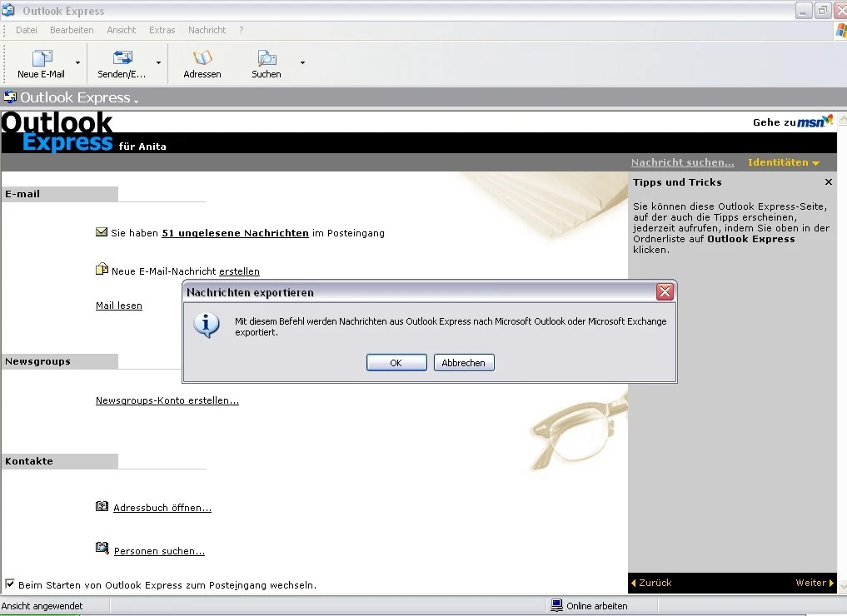Click the people search icon beside 'Personen suchen'
847x616 pixels.
click(102, 548)
